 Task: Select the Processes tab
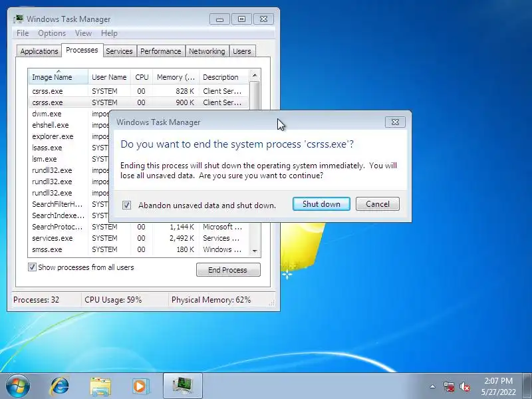(82, 51)
